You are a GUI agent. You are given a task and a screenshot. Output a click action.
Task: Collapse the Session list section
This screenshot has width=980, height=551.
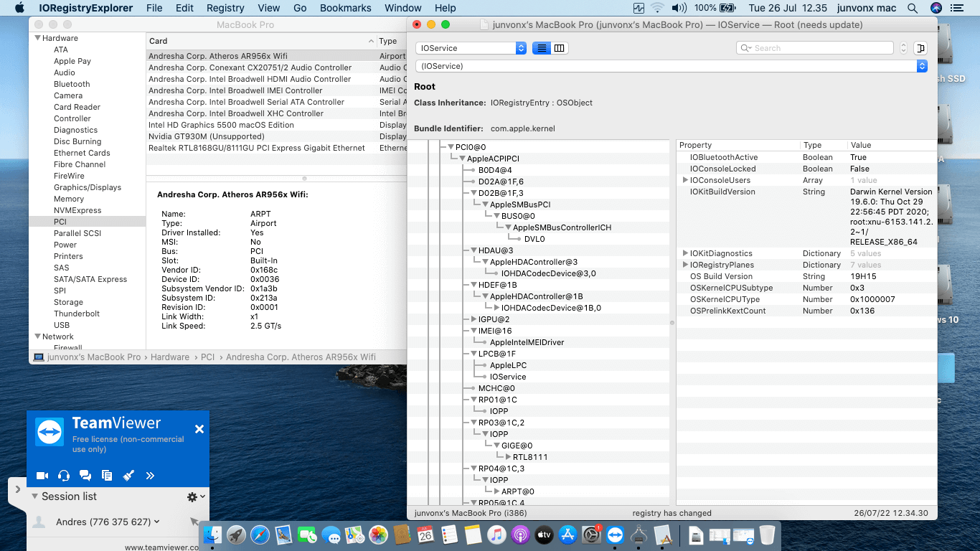[x=34, y=496]
